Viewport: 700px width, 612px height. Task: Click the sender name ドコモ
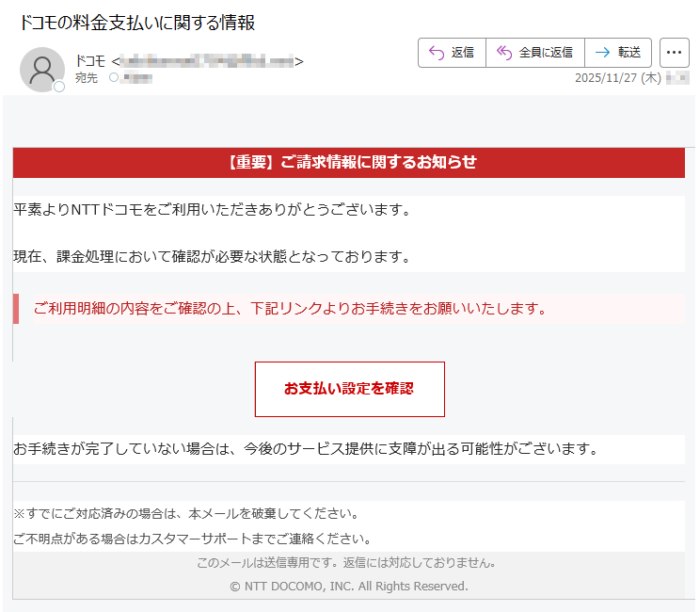click(x=90, y=61)
